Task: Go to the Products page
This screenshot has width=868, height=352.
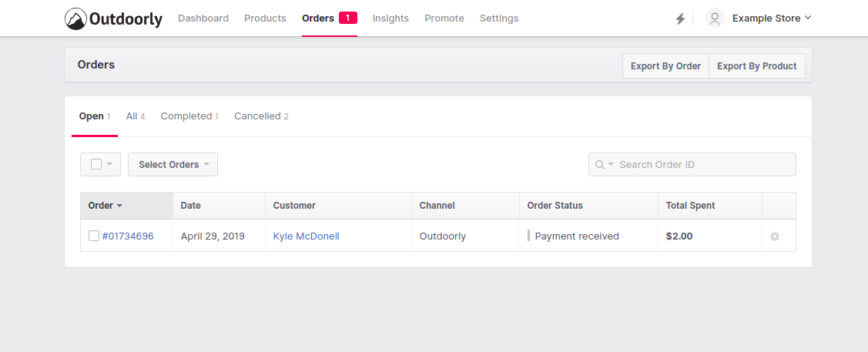Action: coord(265,18)
